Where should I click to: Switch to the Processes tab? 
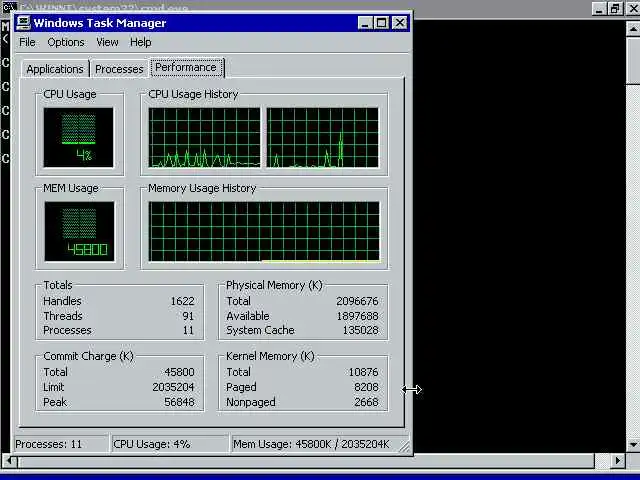pos(119,69)
